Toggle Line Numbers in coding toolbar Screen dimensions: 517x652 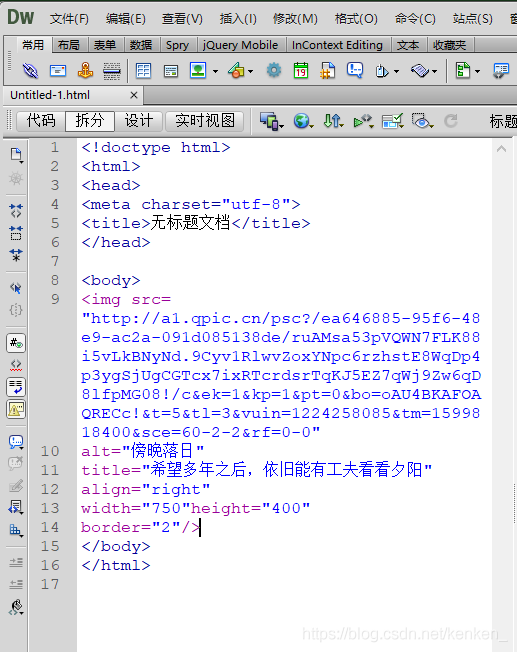[16, 343]
